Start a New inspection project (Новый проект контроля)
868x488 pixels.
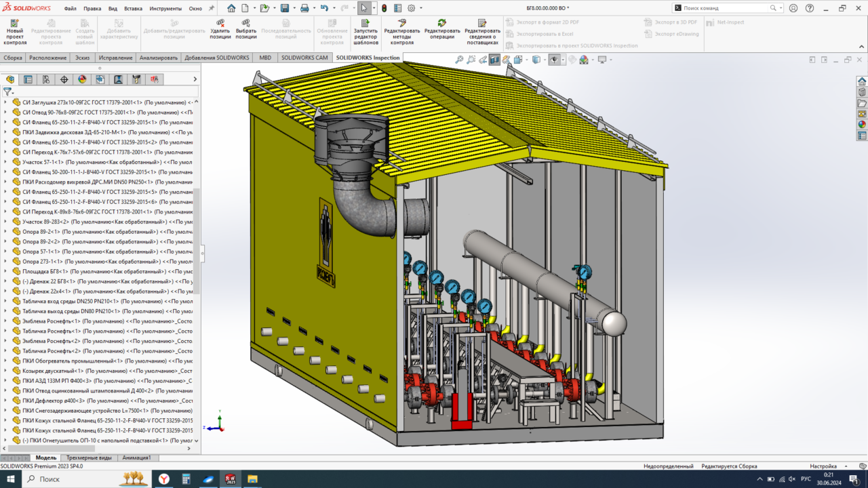pos(15,32)
